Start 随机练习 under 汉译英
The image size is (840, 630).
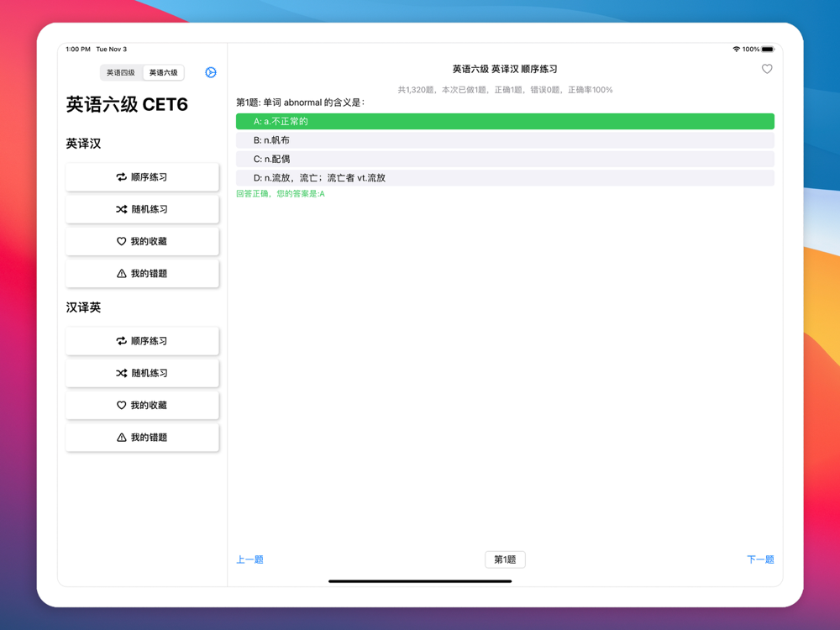[142, 374]
